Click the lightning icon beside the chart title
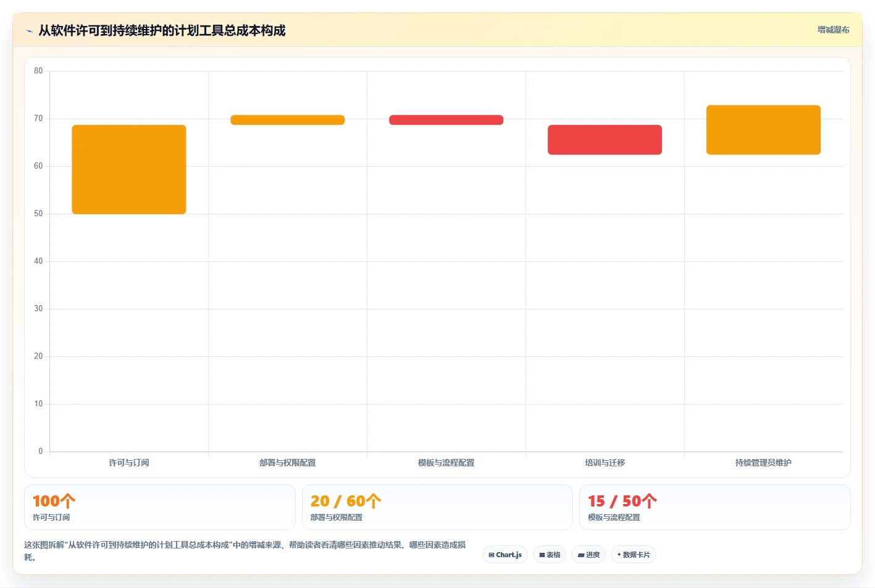875x588 pixels. [x=29, y=31]
